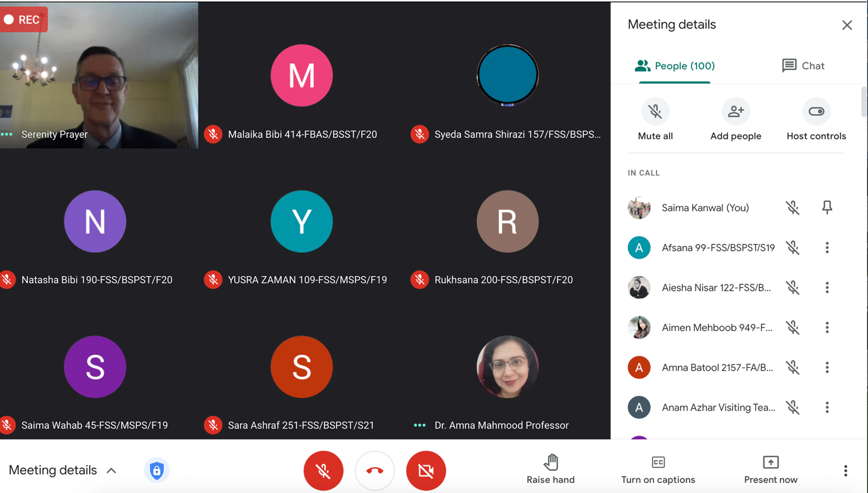Image resolution: width=868 pixels, height=493 pixels.
Task: Toggle your camera on or off
Action: [426, 470]
